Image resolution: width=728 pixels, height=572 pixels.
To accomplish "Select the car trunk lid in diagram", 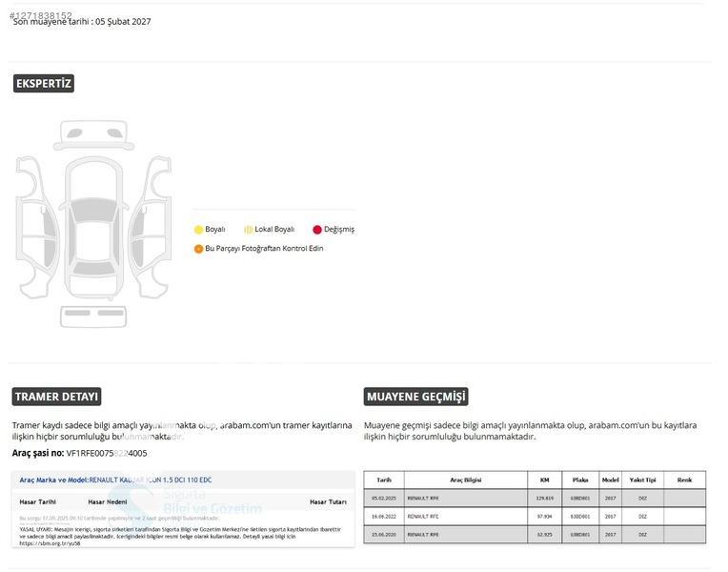I will coord(92,284).
